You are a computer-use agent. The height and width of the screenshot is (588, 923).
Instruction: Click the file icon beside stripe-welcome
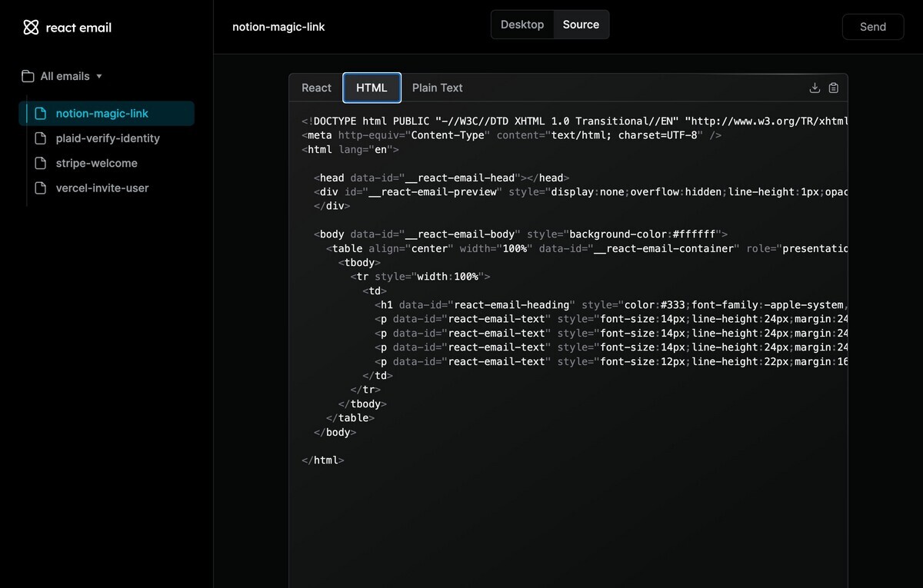pyautogui.click(x=42, y=163)
